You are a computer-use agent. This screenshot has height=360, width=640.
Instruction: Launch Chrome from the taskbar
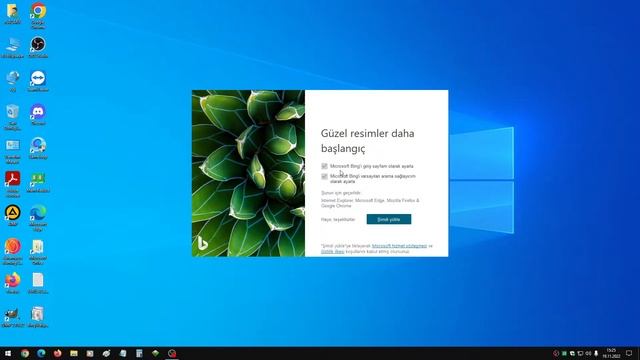(x=25, y=353)
